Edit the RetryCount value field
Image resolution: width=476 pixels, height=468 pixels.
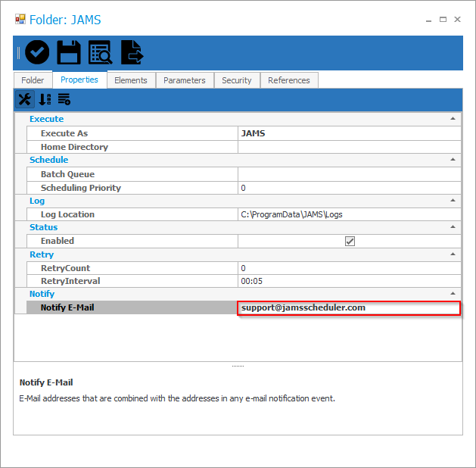pyautogui.click(x=349, y=268)
